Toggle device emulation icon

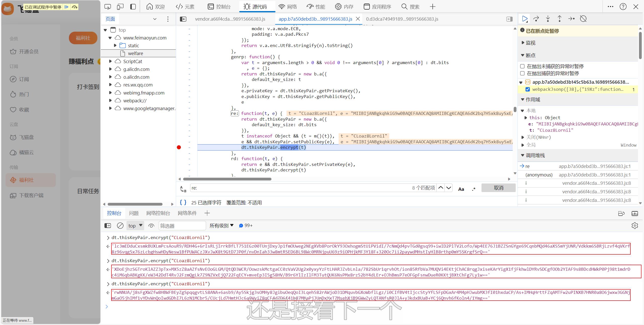tap(120, 7)
